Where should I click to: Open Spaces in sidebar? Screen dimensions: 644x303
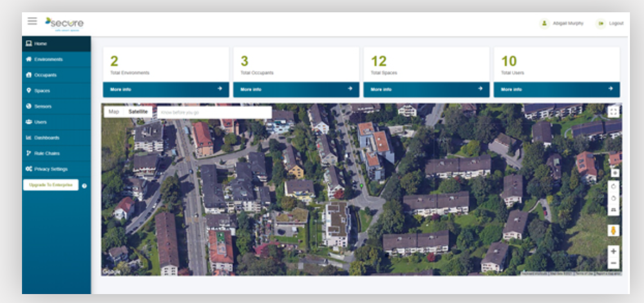56,90
